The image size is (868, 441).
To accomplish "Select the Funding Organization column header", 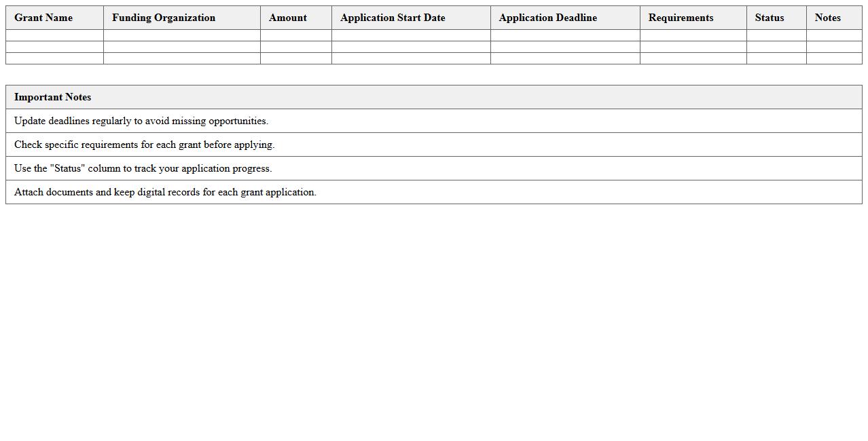I will (x=164, y=18).
